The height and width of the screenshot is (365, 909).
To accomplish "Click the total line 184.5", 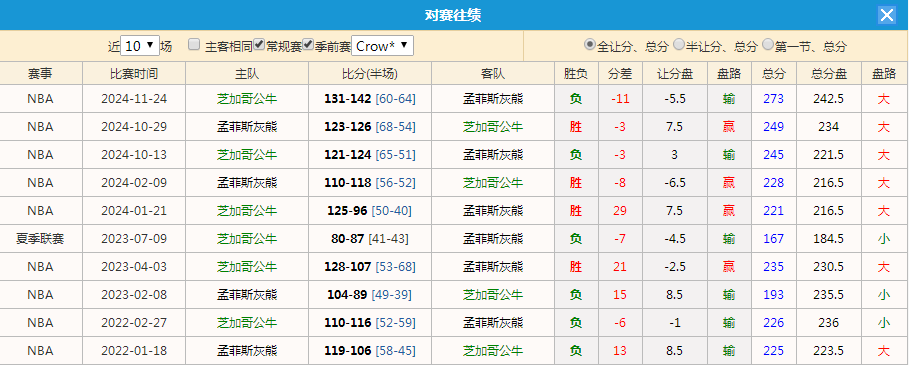I will [828, 239].
